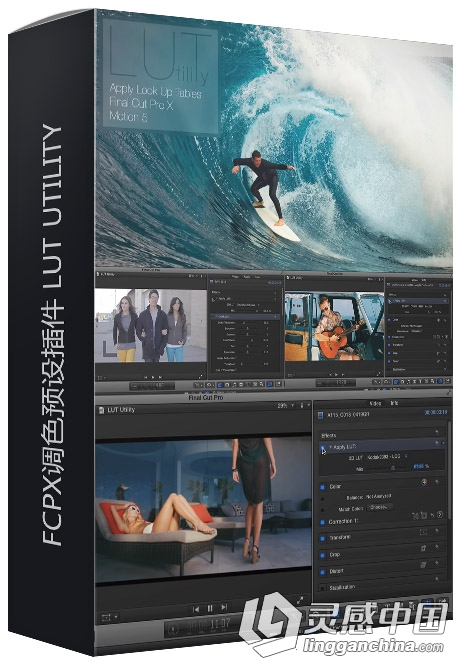
Task: Toggle the Apply LUT effect checkbox
Action: click(x=322, y=447)
